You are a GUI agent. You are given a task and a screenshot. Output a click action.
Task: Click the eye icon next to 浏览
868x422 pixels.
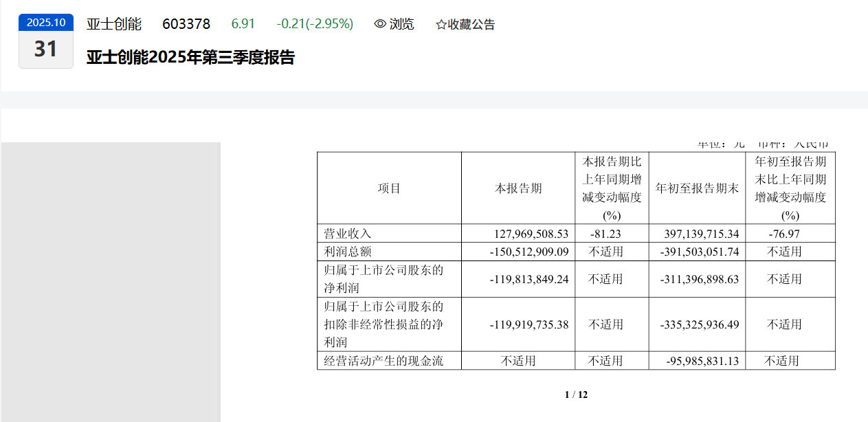click(x=380, y=24)
